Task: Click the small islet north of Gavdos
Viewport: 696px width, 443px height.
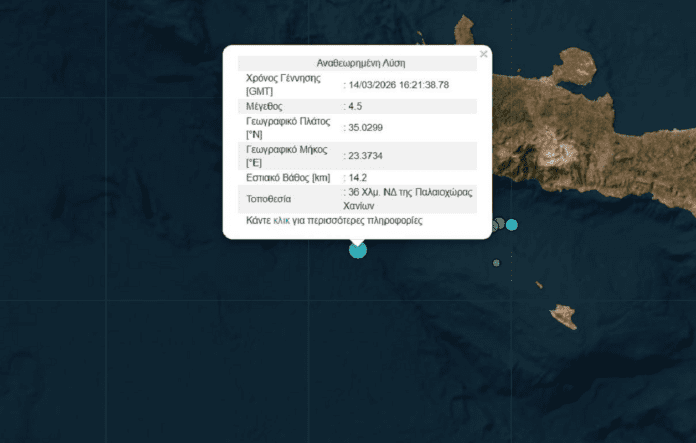Action: 539,285
